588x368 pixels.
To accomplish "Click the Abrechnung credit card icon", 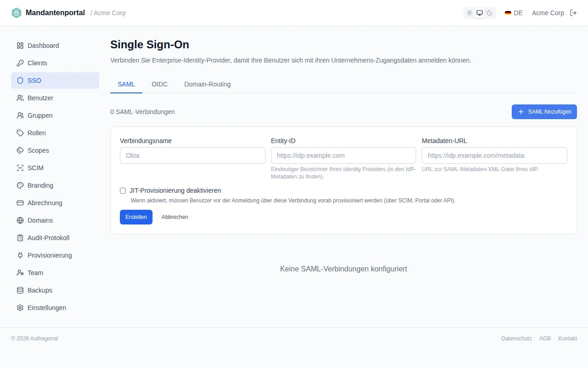I will [20, 203].
